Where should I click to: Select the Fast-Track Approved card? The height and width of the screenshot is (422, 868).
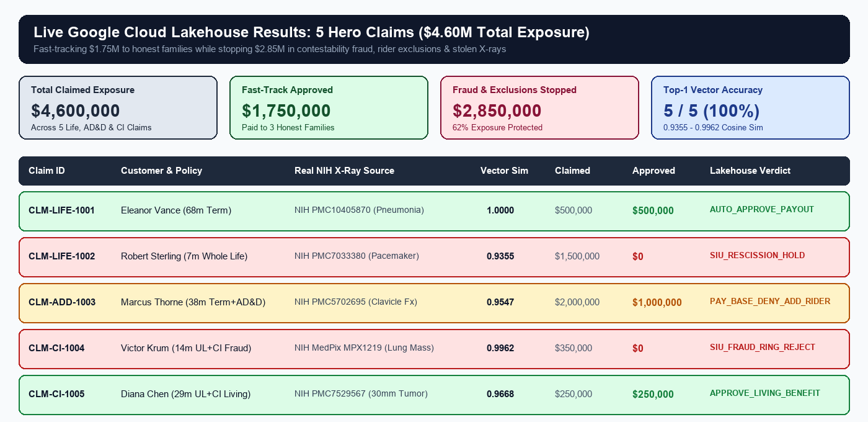(329, 107)
